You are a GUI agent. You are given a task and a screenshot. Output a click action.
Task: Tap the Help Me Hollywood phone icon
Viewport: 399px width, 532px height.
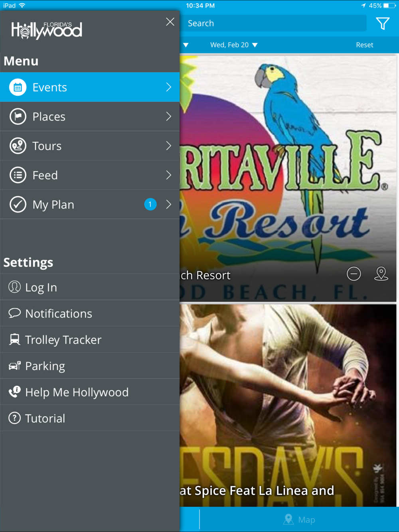pos(15,392)
